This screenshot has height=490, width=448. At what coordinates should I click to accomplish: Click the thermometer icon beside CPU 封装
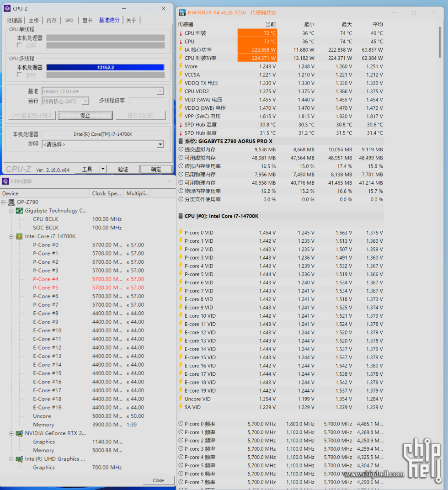pyautogui.click(x=181, y=33)
